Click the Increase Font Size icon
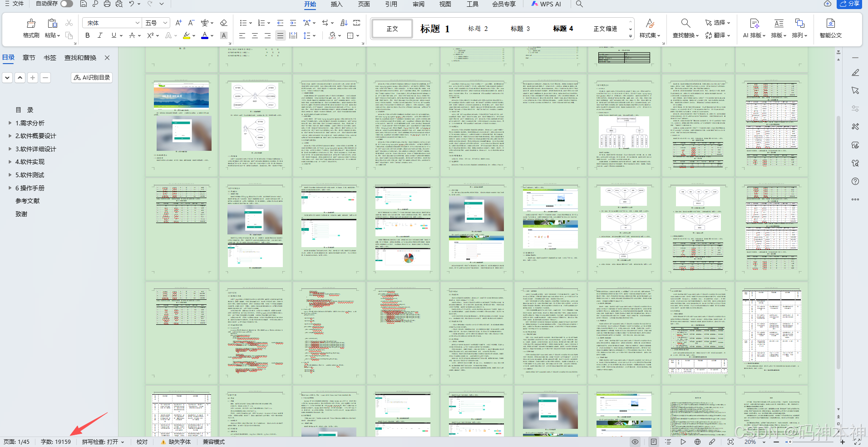The width and height of the screenshot is (868, 447). point(178,23)
